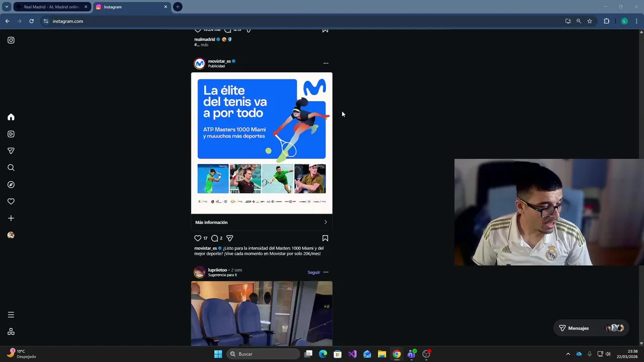This screenshot has height=362, width=644.
Task: Open options menu on lupriietoo post
Action: (326, 272)
